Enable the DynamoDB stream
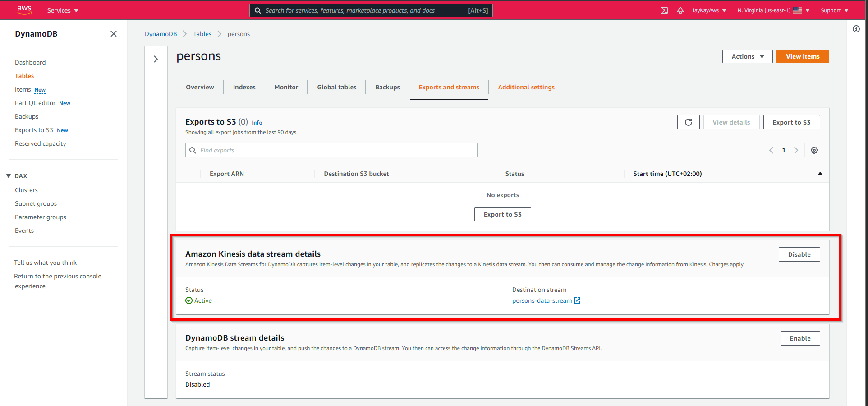The image size is (868, 406). click(800, 338)
